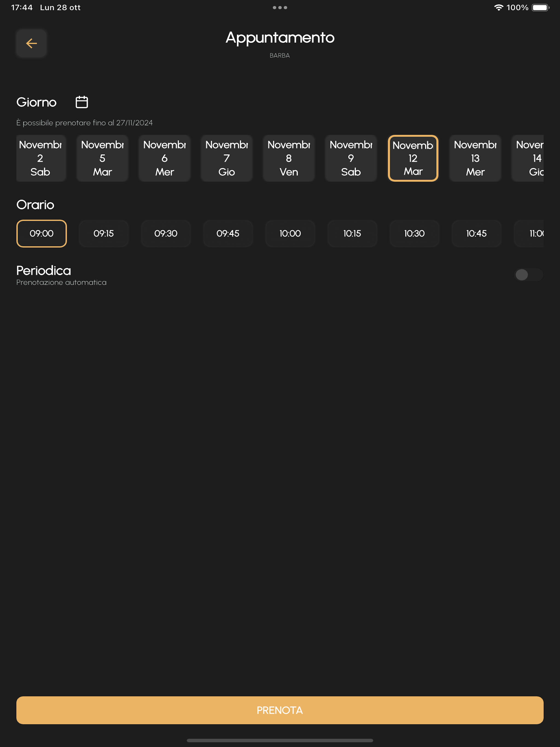Select the Novembre 8 Ven date
Viewport: 560px width, 747px height.
(x=289, y=158)
